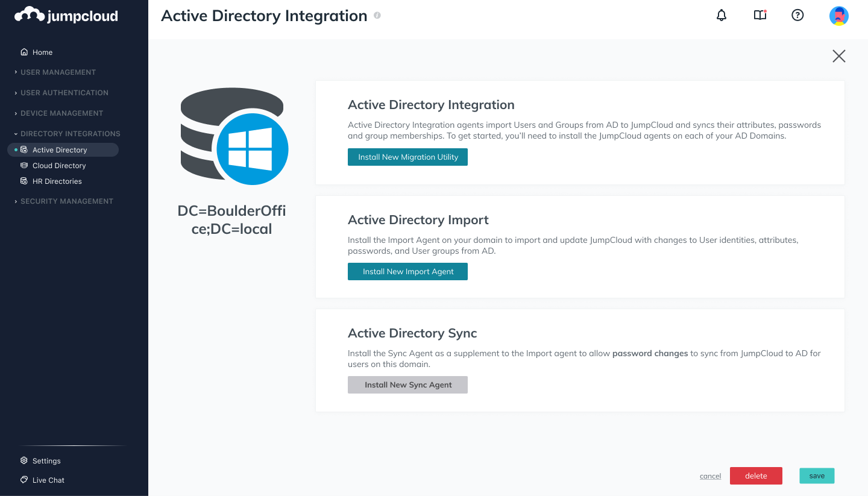This screenshot has width=868, height=496.
Task: Click the help question mark icon
Action: point(797,15)
